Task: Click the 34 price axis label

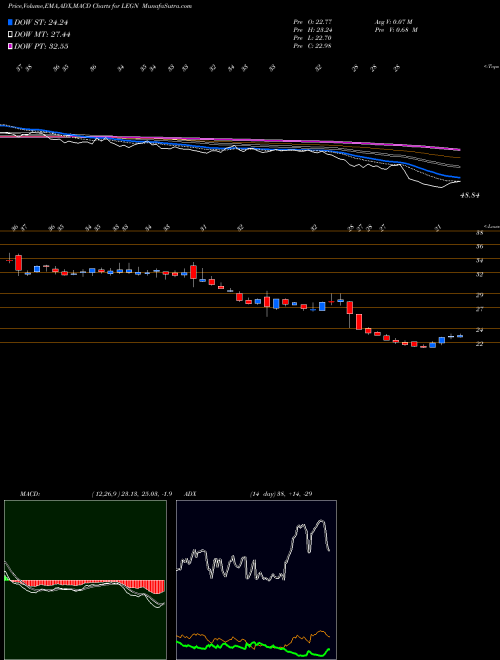Action: pos(479,261)
